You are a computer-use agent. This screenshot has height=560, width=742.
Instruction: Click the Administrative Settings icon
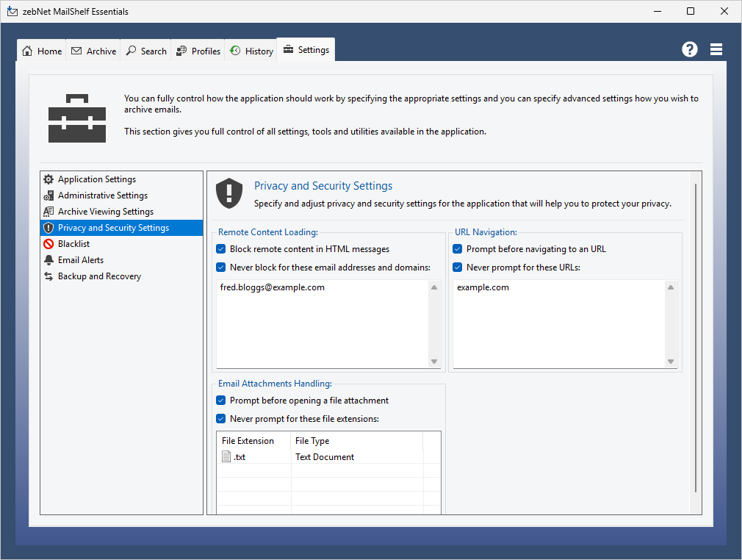[x=48, y=195]
